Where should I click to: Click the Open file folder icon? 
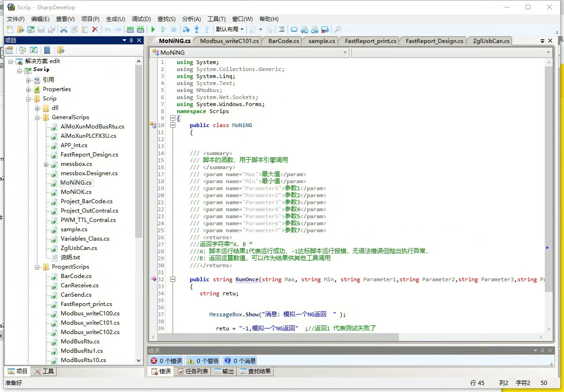(x=20, y=29)
